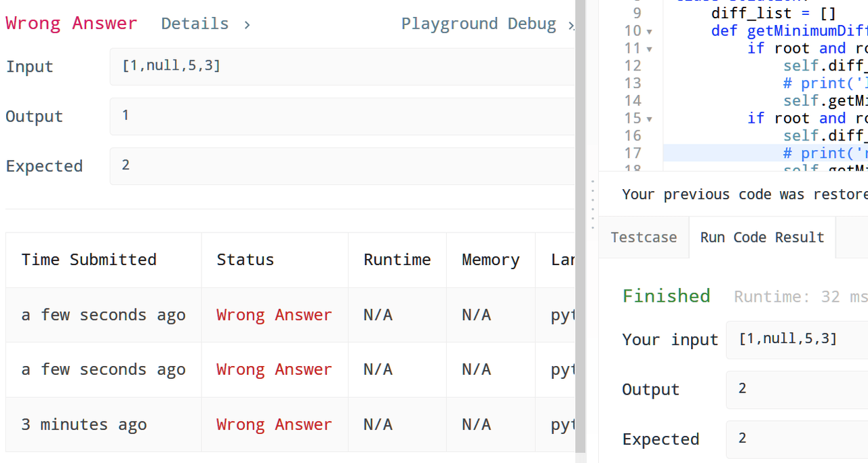The height and width of the screenshot is (463, 868).
Task: Collapse the code fold arrow at line 10
Action: pyautogui.click(x=649, y=31)
